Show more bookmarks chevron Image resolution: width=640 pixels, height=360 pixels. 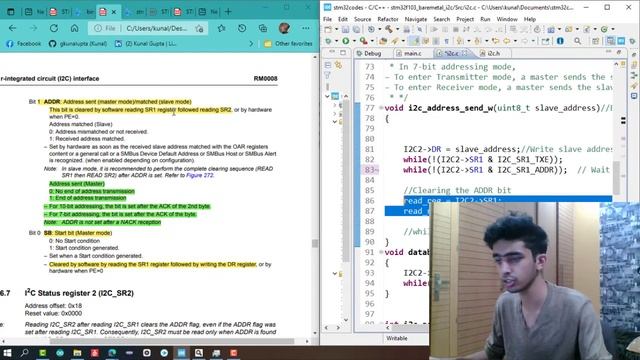pos(251,43)
